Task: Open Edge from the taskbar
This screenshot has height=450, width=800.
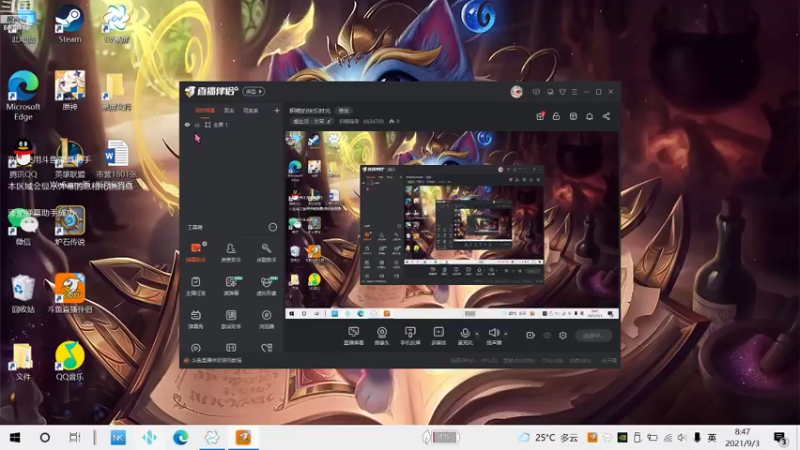Action: (x=180, y=437)
